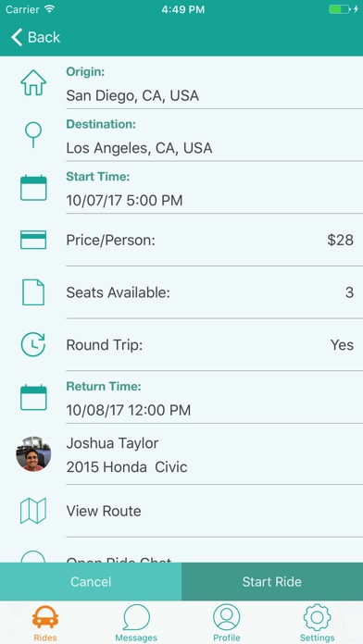Tap the map pin icon beside Destination
This screenshot has width=363, height=644.
(33, 135)
